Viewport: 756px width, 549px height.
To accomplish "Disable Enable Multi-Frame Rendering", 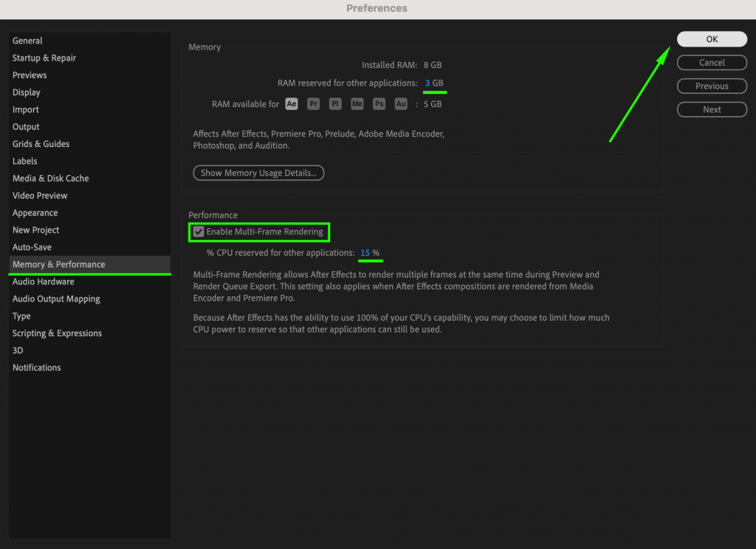I will [x=199, y=231].
